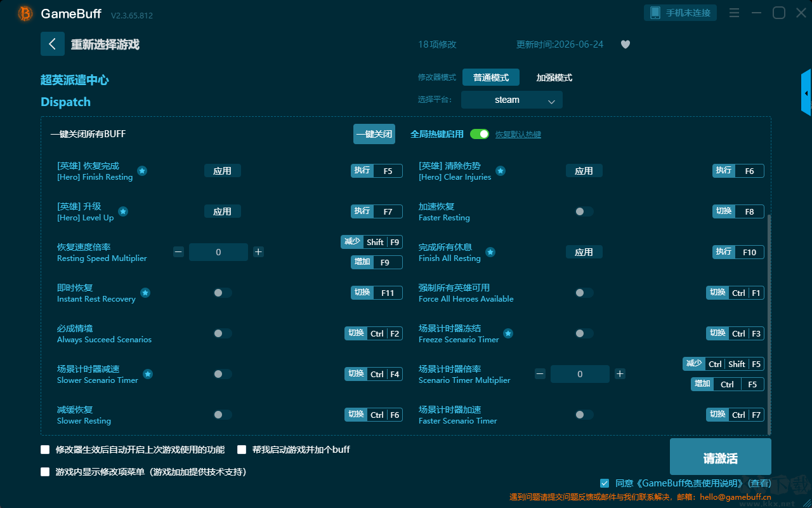This screenshot has width=812, height=508.
Task: Uncheck the GameBuff disclaimer agreement checkbox
Action: [x=605, y=483]
